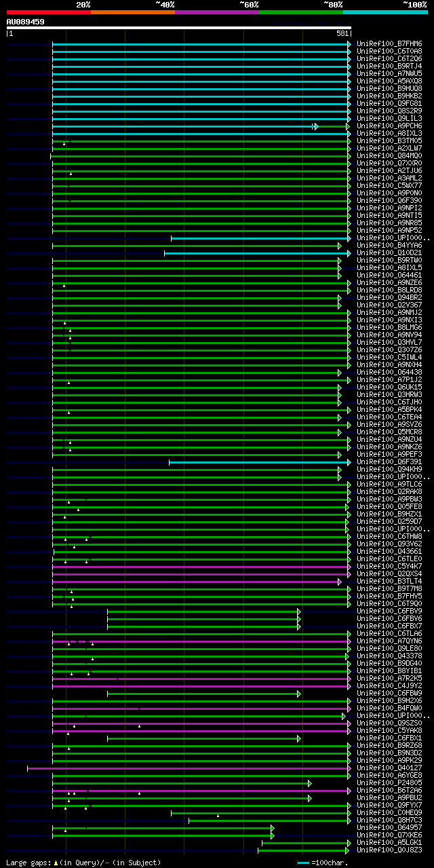The width and height of the screenshot is (434, 868).
Task: Click the UniRef100_A9PCH6 hit label
Action: coord(389,126)
